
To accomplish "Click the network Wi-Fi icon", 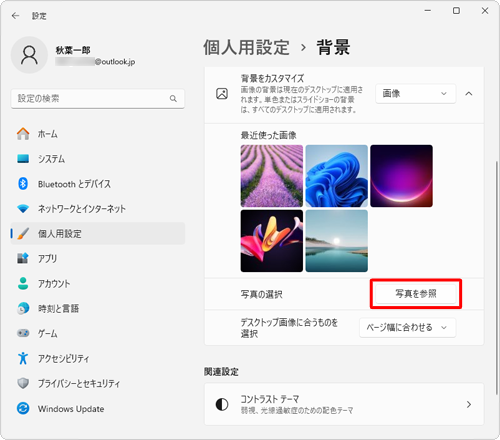I will click(x=23, y=209).
